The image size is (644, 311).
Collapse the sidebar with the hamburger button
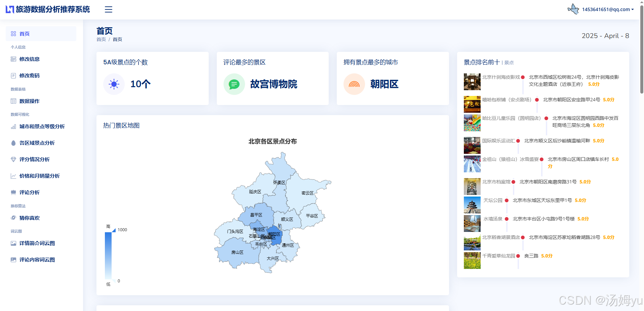pyautogui.click(x=108, y=9)
